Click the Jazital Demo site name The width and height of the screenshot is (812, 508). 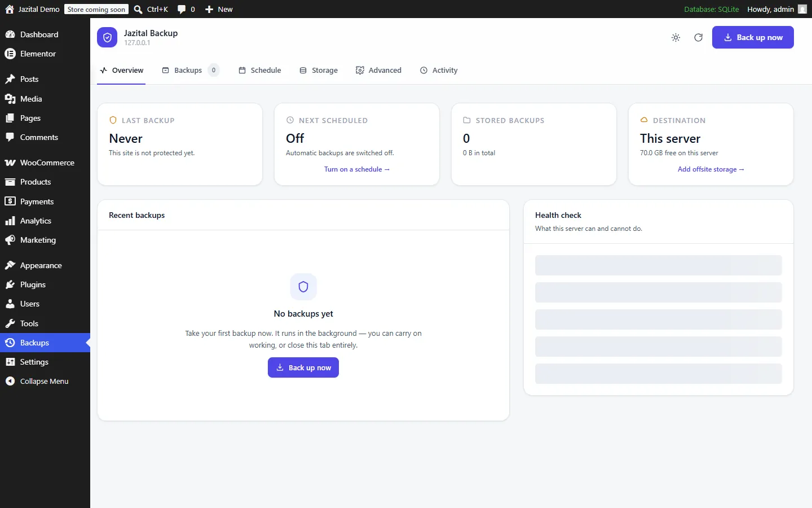(x=39, y=9)
